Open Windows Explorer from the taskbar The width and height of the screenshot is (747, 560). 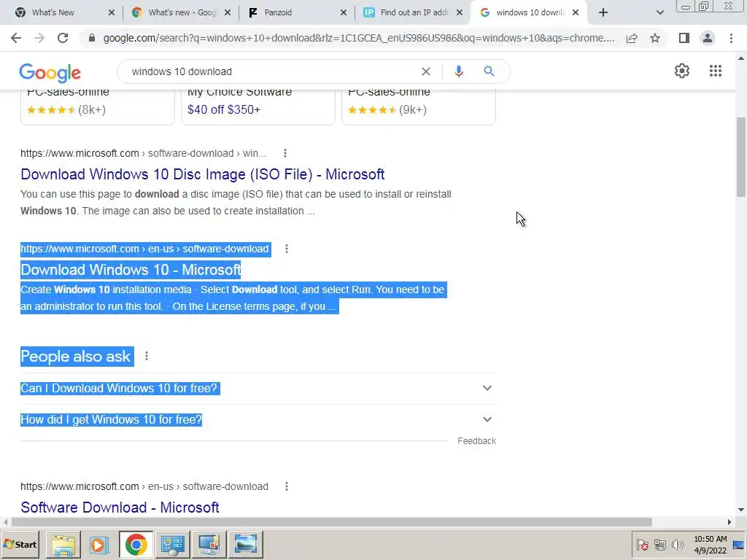tap(63, 544)
